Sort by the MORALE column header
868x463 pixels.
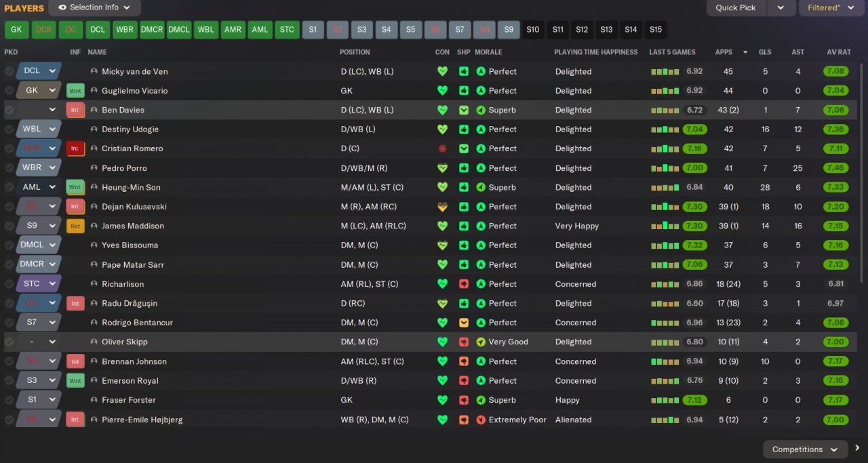pyautogui.click(x=488, y=52)
